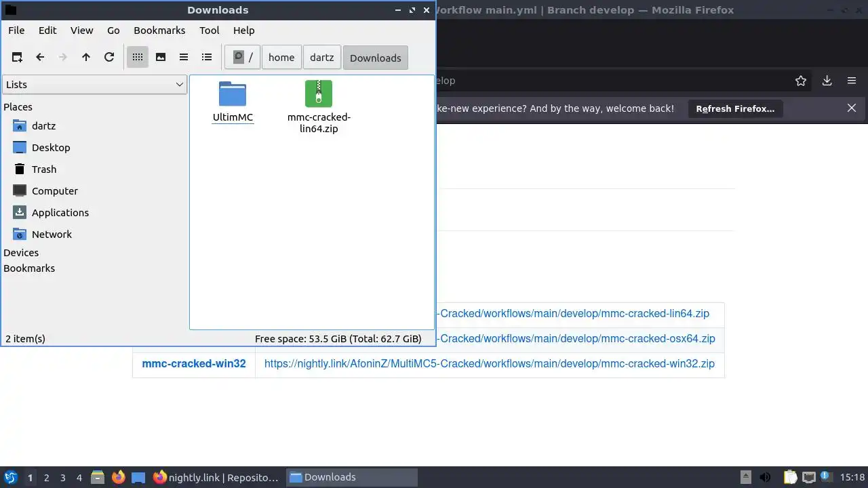868x488 pixels.
Task: Open Firefox downloads panel
Action: [x=827, y=81]
